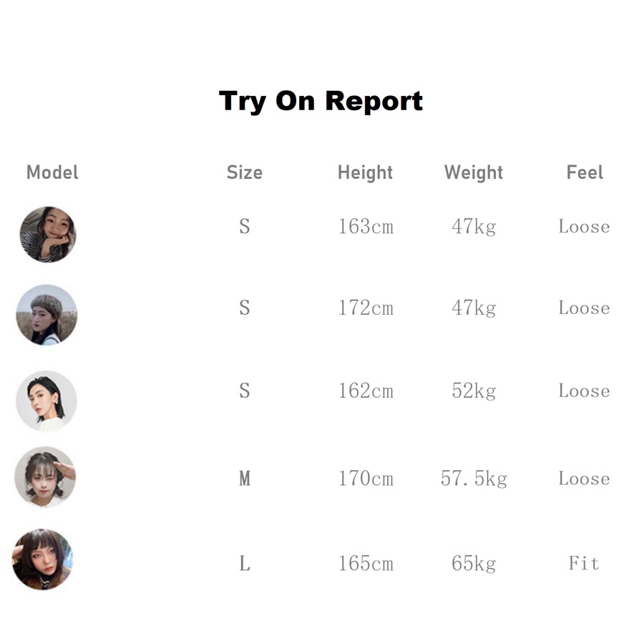
Task: Click the Height column header
Action: coord(365,172)
